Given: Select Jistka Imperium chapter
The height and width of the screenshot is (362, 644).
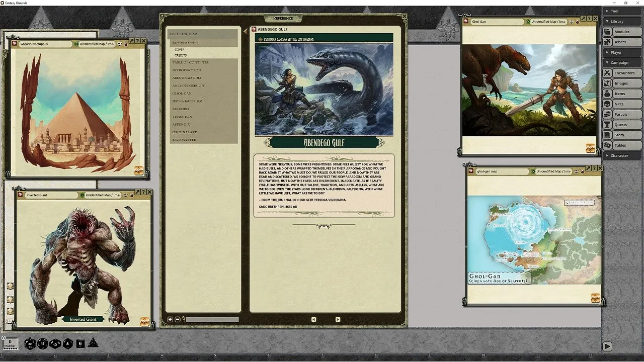Looking at the screenshot, I should tap(203, 101).
